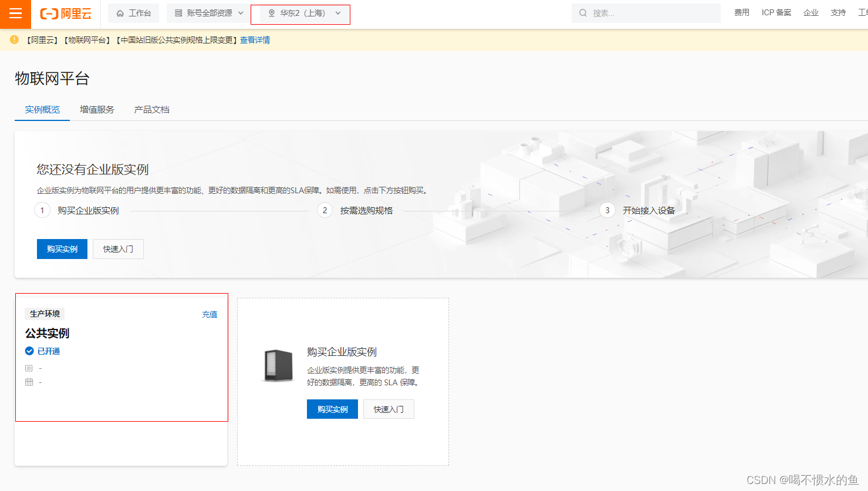This screenshot has width=868, height=491.
Task: Click the chevron next to 账号全部资源
Action: point(241,13)
